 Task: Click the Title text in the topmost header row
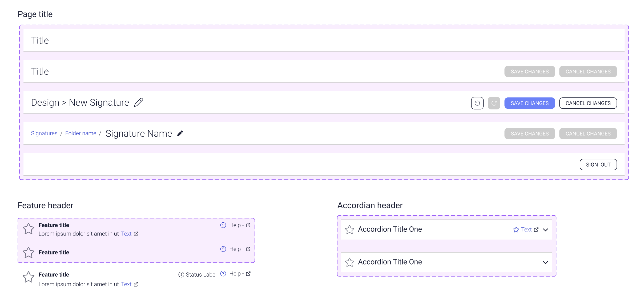coord(40,41)
